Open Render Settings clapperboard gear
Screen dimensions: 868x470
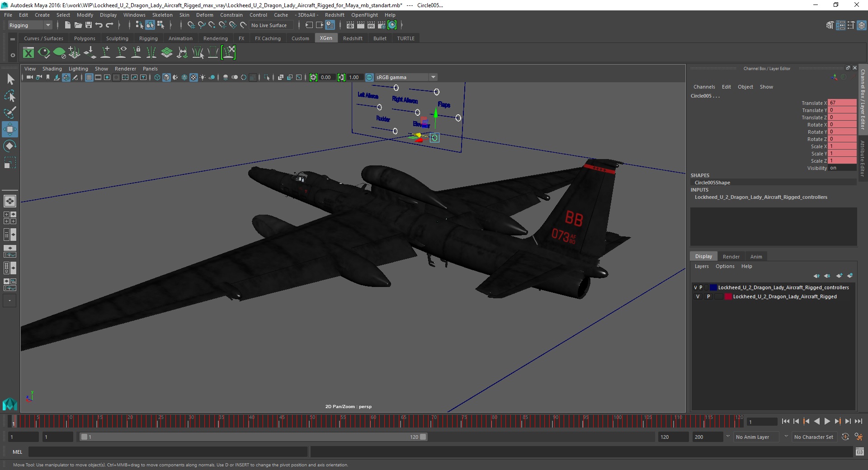coord(382,25)
